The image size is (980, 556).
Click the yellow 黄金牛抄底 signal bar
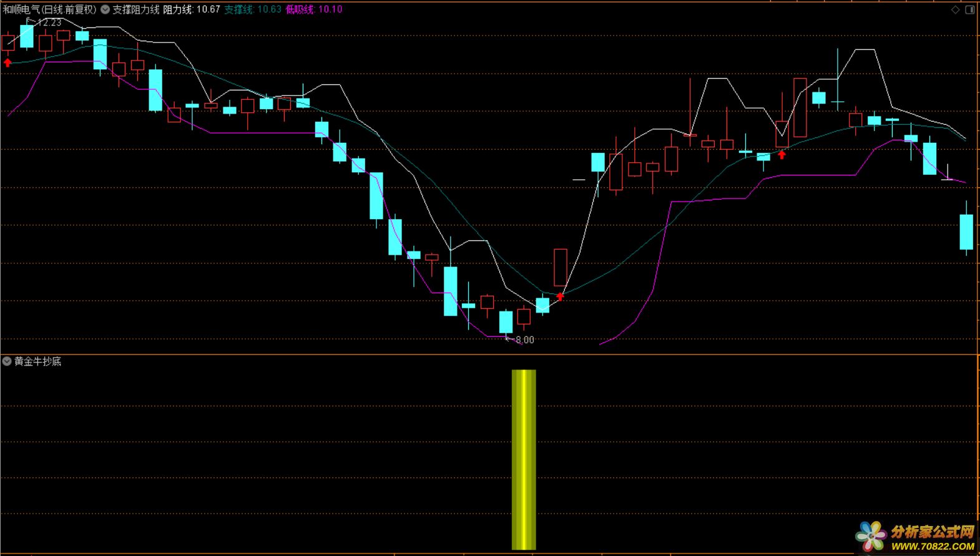524,460
